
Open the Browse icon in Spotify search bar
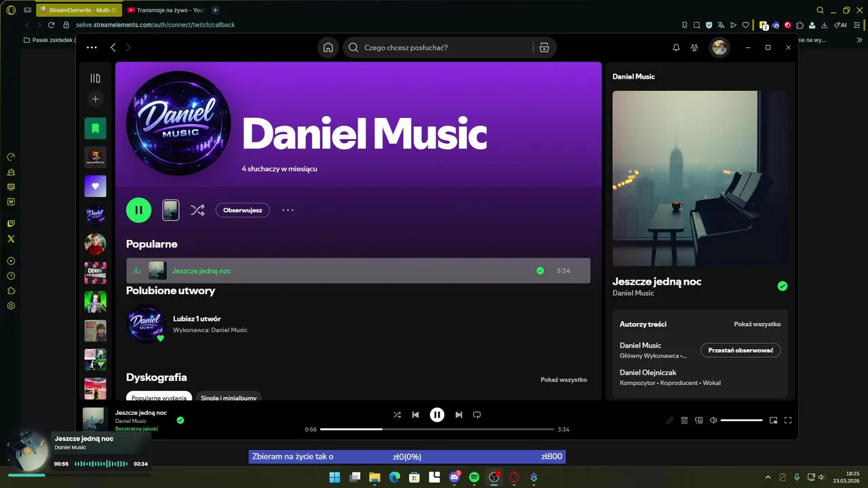(544, 47)
